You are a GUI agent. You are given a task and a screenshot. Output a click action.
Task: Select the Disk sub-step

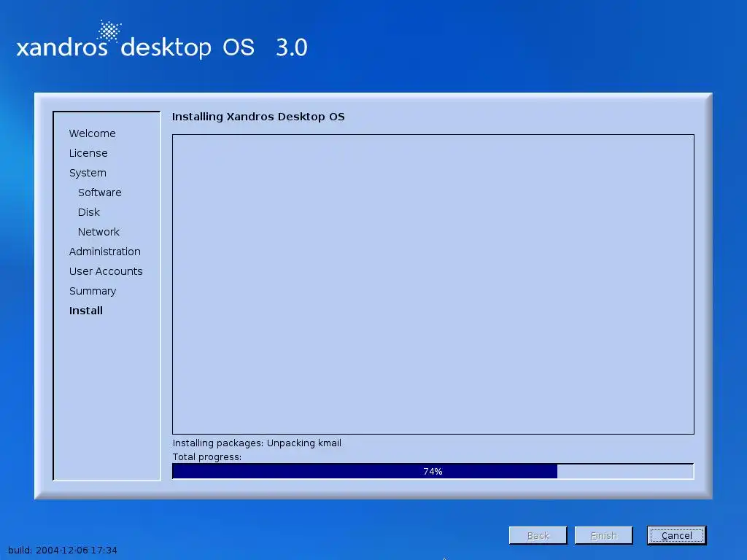tap(88, 212)
